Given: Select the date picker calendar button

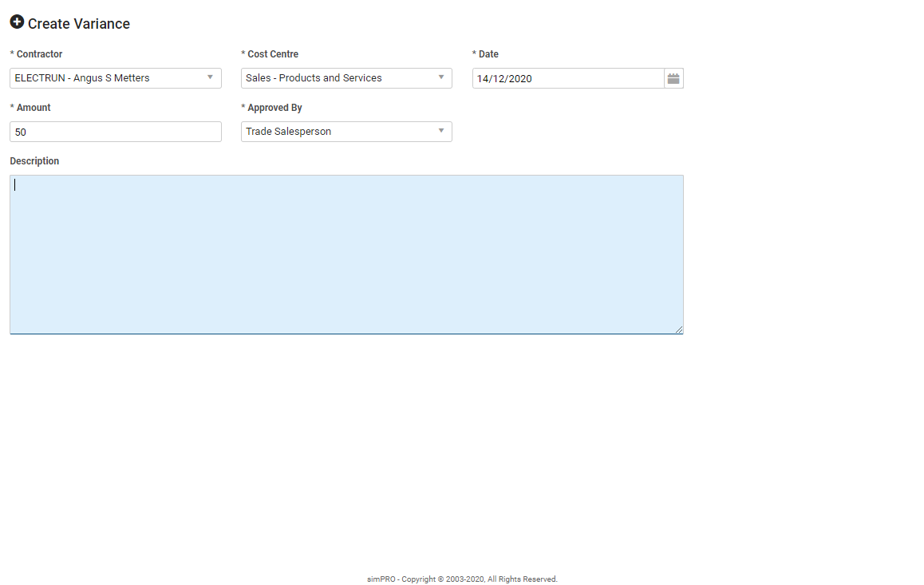Looking at the screenshot, I should coord(673,77).
